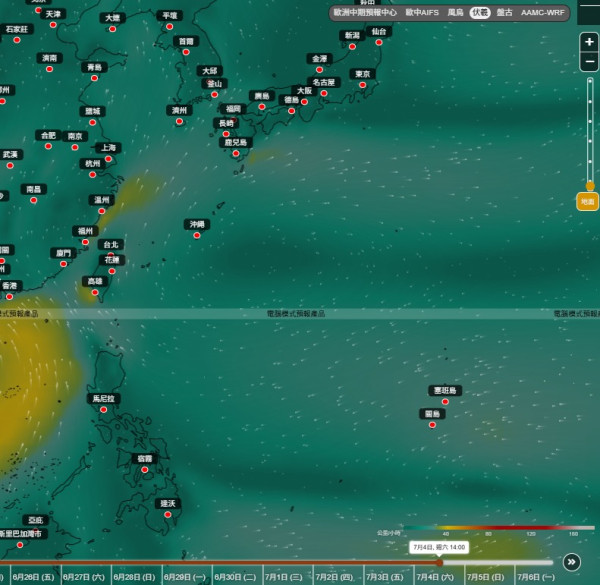The width and height of the screenshot is (600, 585).
Task: Click the 宿霧 city marker
Action: 145,469
